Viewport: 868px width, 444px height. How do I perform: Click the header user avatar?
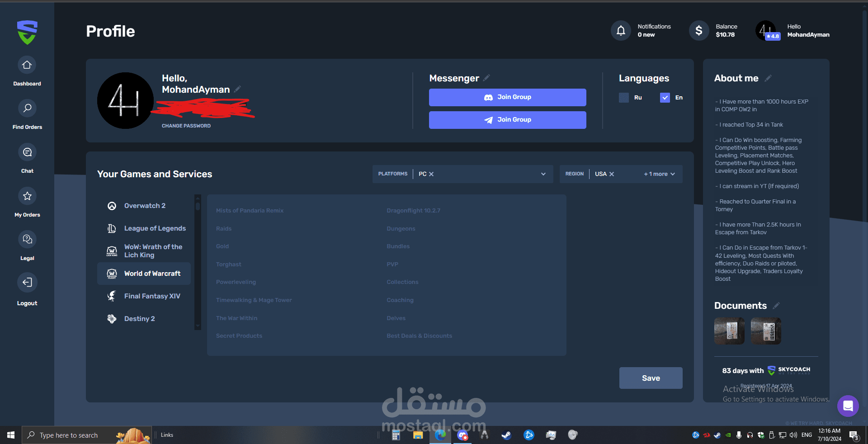click(766, 31)
